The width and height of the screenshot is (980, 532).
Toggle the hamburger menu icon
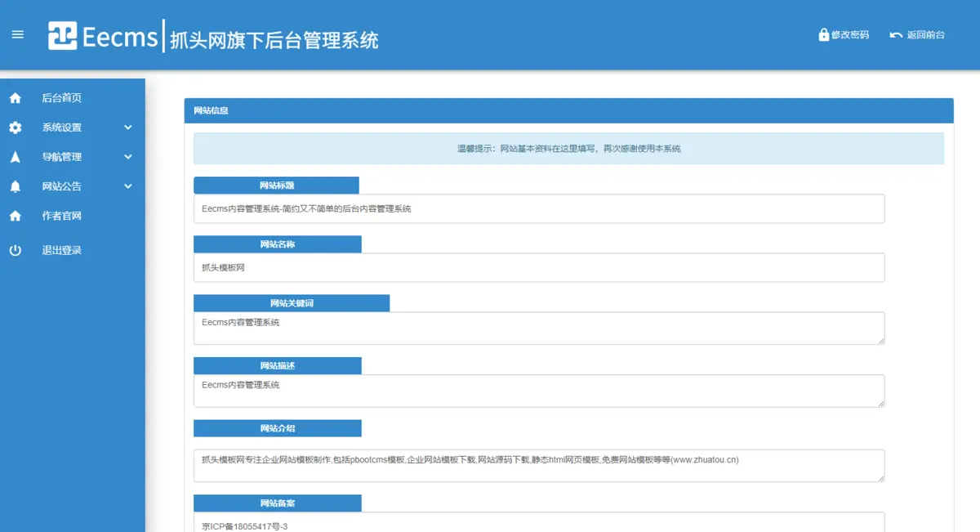18,34
